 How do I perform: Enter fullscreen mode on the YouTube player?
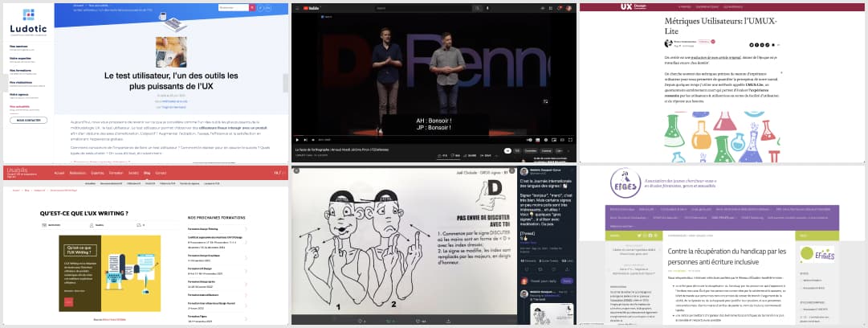tap(572, 140)
